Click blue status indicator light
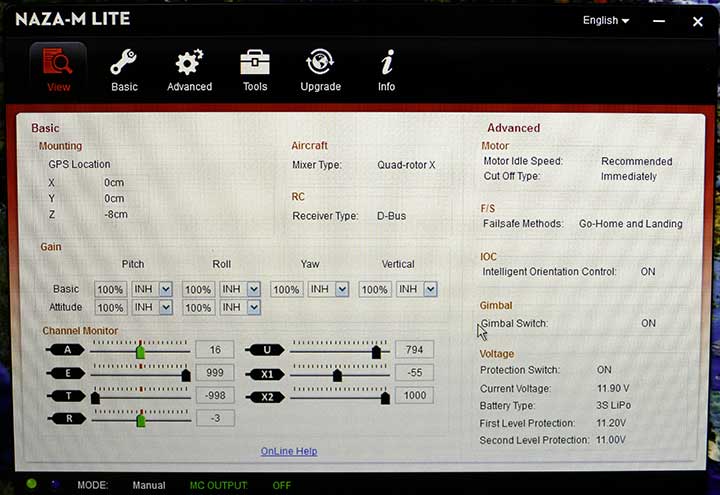The width and height of the screenshot is (720, 495). [55, 484]
